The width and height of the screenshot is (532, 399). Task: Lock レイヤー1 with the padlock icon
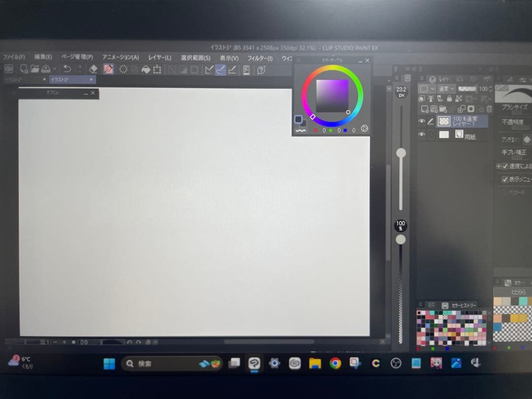(449, 99)
